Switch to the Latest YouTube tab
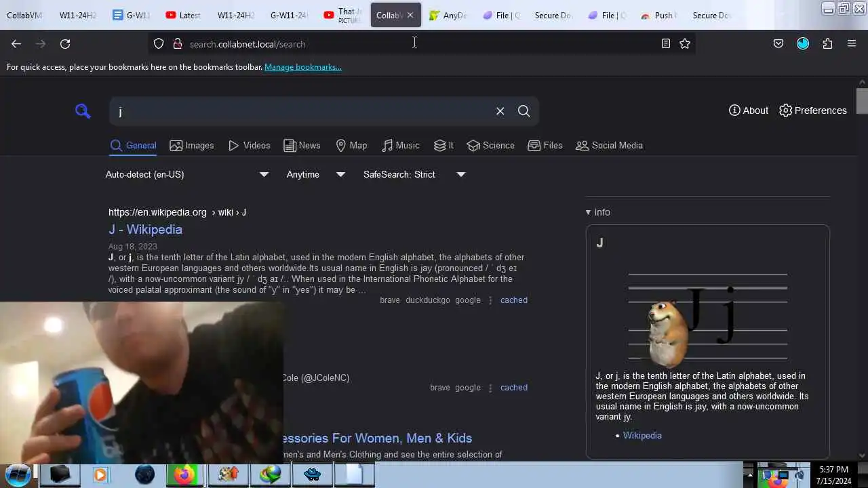Screen dimensions: 868x488 click(184, 15)
